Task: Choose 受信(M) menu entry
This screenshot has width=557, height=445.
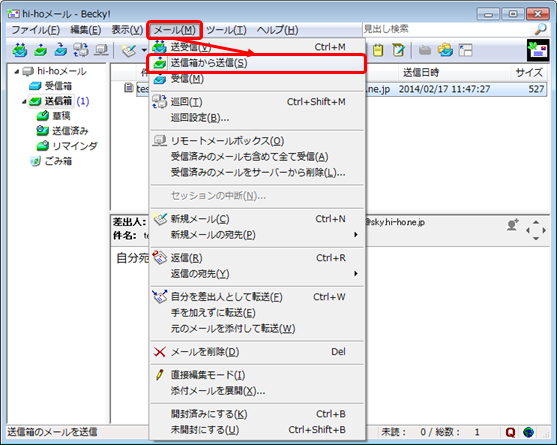Action: (258, 79)
